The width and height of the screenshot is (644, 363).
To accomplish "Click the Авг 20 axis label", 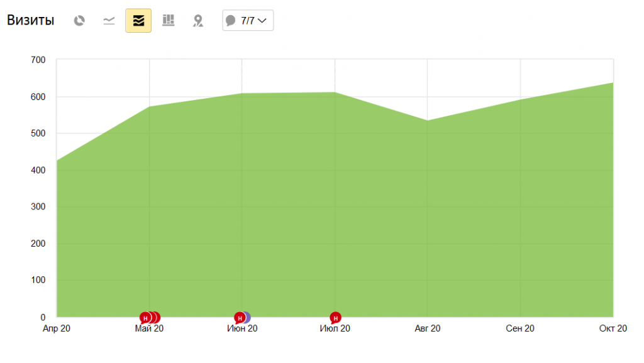I will point(428,328).
